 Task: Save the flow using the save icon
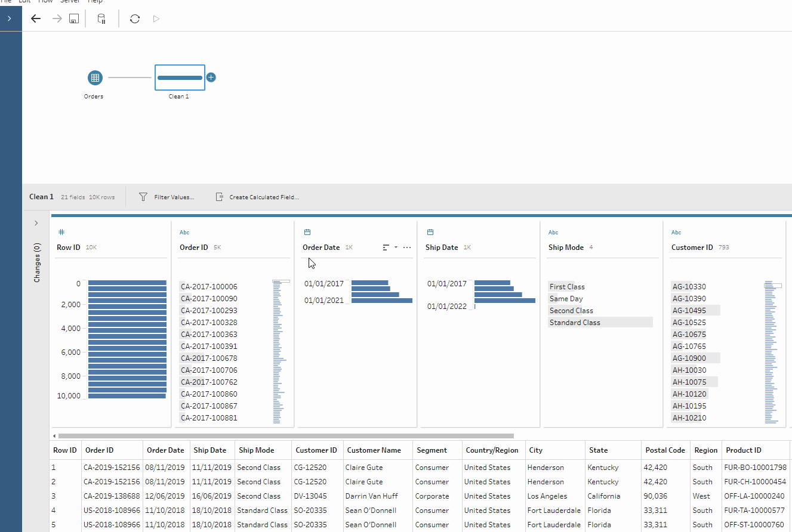[x=73, y=18]
